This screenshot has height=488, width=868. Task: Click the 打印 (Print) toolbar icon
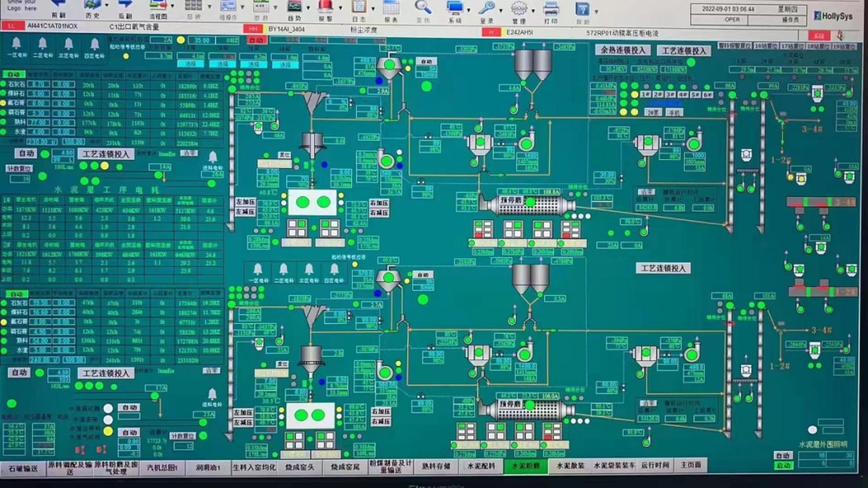tap(551, 9)
